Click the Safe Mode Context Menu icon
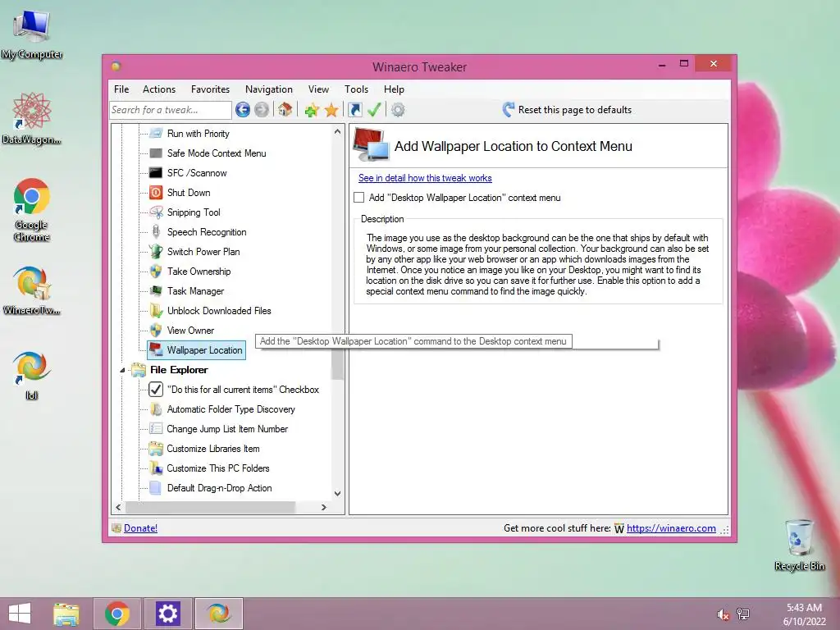Viewport: 840px width, 630px height. coord(156,153)
